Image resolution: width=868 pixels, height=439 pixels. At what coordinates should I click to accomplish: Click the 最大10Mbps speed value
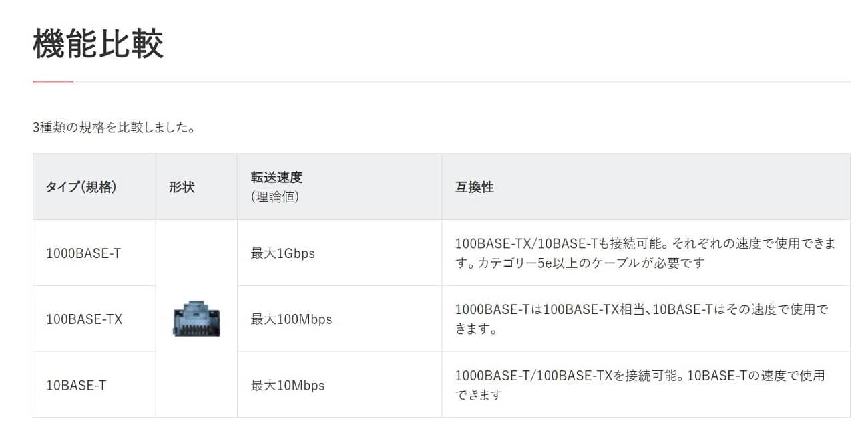(288, 386)
